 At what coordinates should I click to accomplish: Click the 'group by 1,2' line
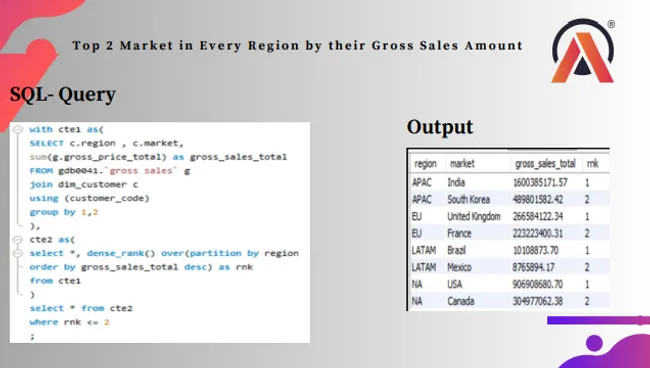pyautogui.click(x=63, y=212)
